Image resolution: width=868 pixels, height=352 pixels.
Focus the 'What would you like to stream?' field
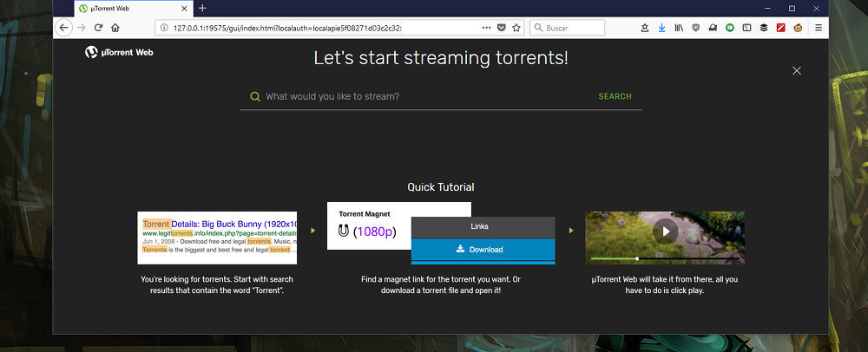tap(426, 96)
